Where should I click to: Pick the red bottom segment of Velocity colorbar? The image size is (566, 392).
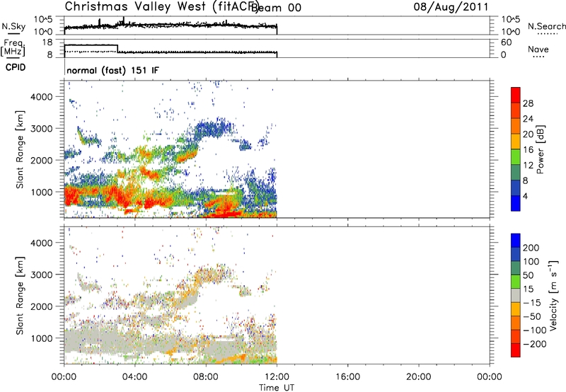(516, 350)
